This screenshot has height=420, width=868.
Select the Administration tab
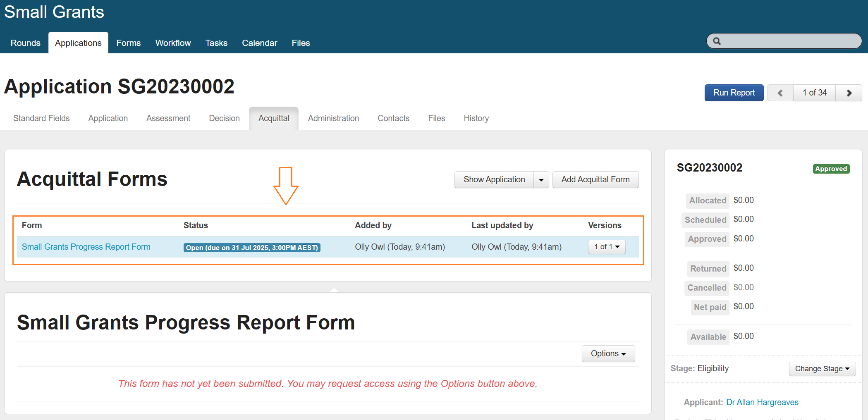(333, 118)
